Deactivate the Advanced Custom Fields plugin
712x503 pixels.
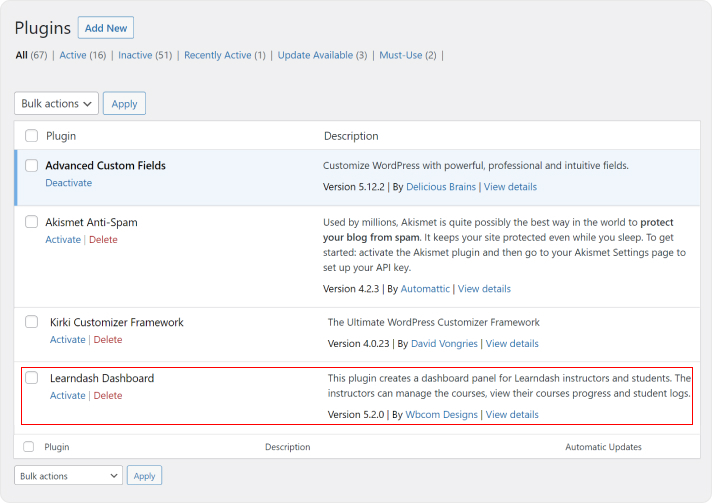68,183
